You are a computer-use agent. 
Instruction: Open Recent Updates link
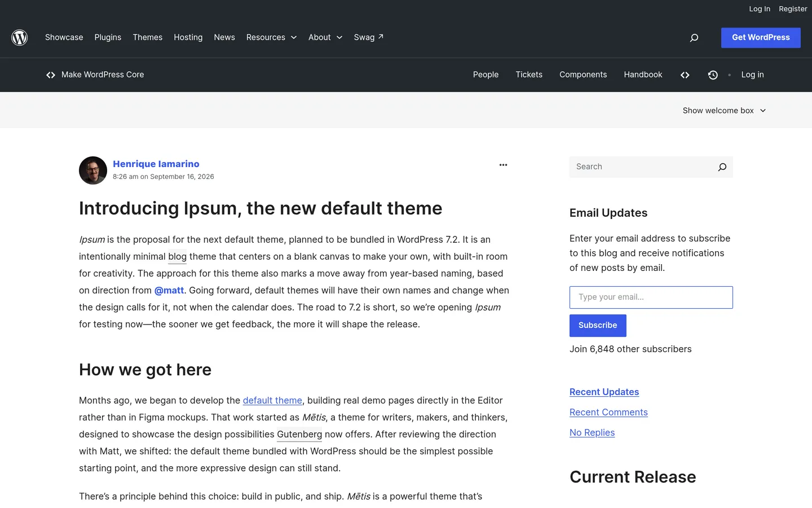(x=604, y=392)
